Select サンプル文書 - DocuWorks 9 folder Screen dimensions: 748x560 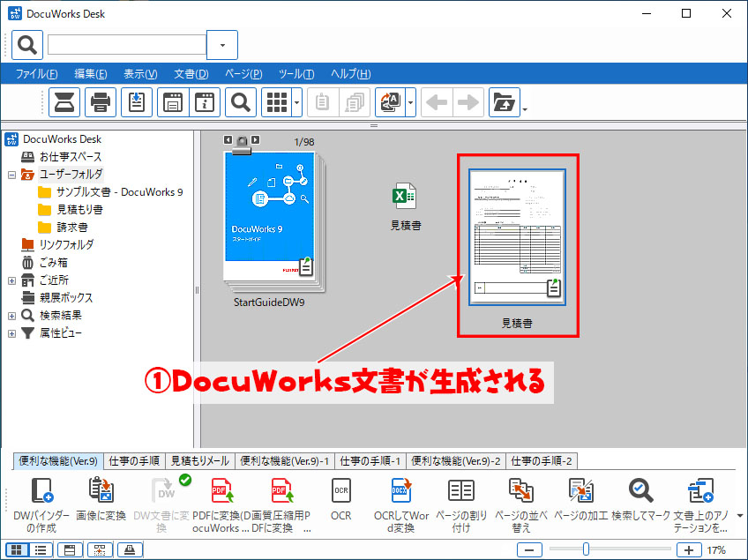point(119,192)
